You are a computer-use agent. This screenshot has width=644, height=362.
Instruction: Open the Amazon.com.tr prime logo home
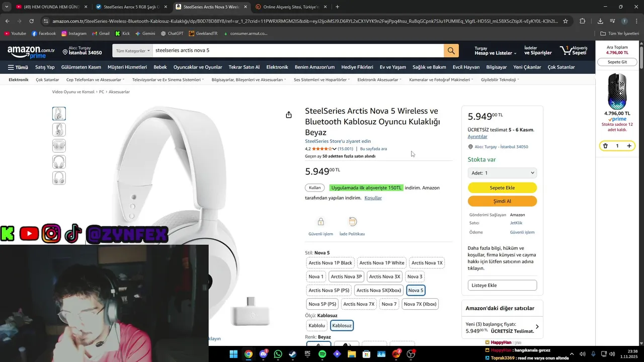point(31,51)
